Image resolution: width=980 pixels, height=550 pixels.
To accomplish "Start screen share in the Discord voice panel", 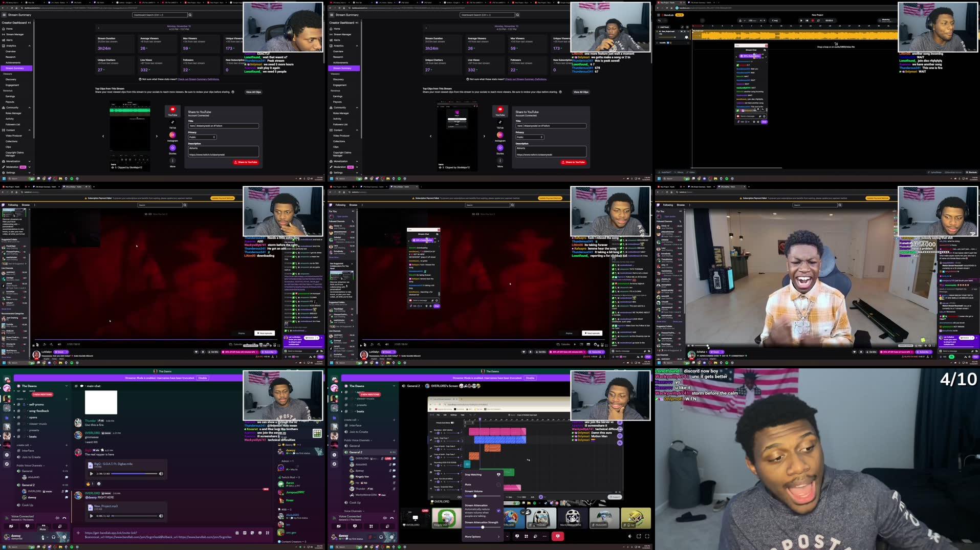I will pyautogui.click(x=28, y=526).
